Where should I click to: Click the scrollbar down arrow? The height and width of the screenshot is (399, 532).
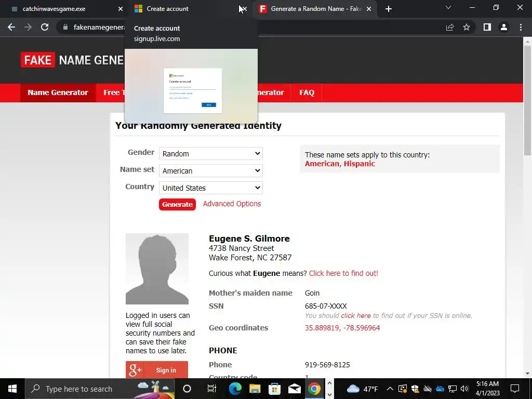point(527,374)
